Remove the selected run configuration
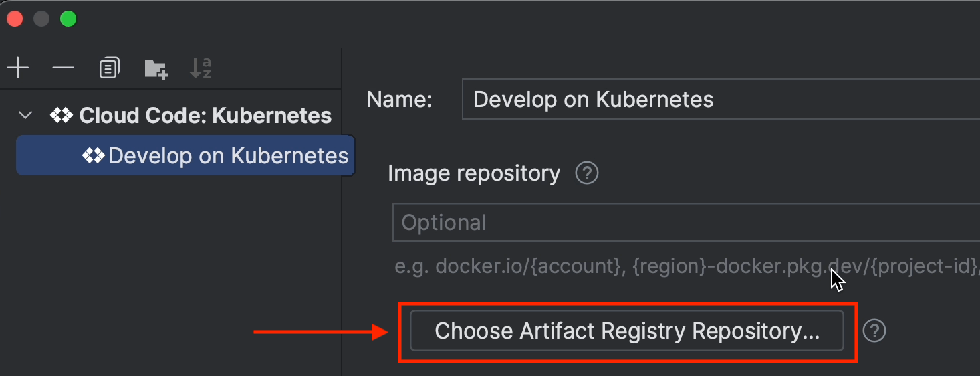The width and height of the screenshot is (980, 376). pyautogui.click(x=64, y=68)
